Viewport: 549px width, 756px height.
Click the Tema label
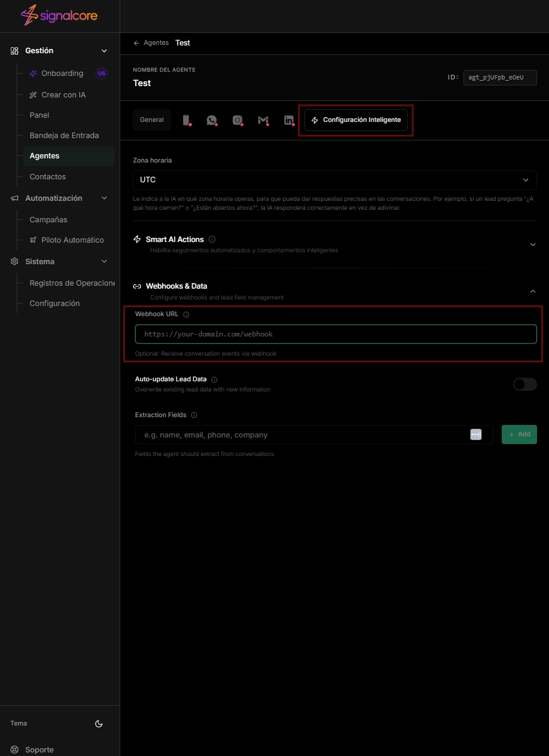click(19, 724)
